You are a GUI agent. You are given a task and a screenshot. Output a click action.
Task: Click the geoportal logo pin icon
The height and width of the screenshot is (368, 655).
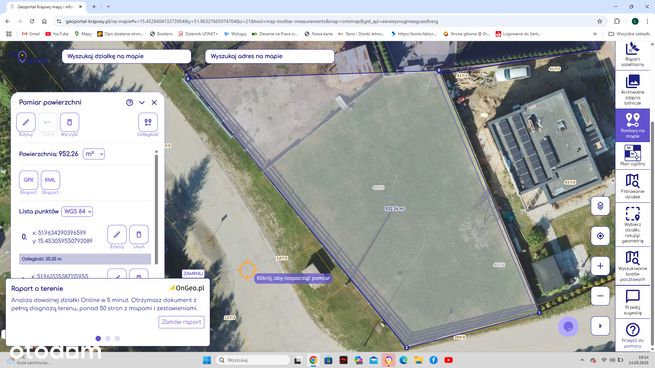pos(22,57)
